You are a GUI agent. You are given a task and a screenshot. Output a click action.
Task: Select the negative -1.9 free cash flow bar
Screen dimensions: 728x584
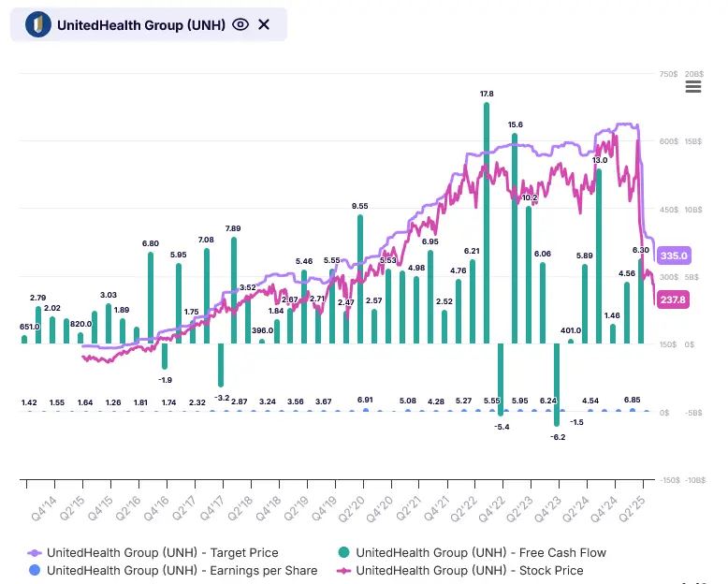tap(165, 356)
